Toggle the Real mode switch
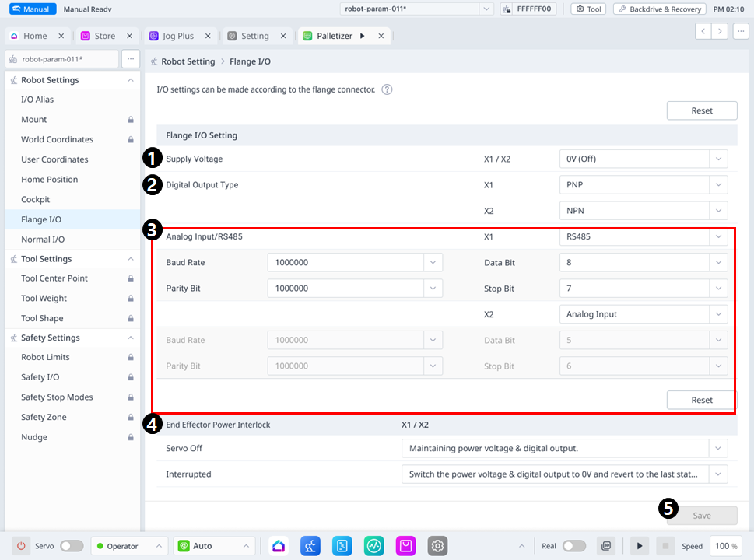 point(574,546)
